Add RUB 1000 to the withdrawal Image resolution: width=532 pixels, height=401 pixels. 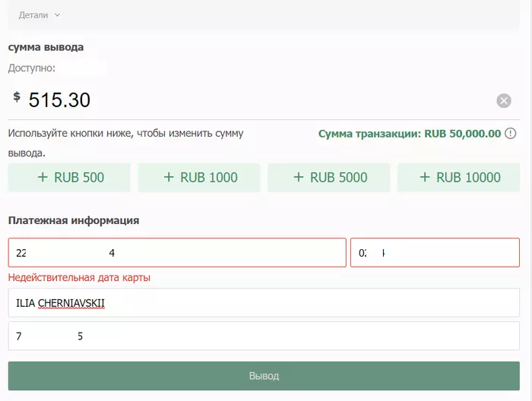pos(199,177)
